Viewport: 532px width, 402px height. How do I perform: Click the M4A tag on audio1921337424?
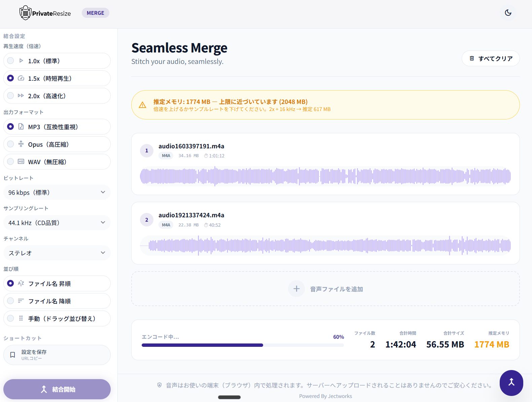tap(166, 225)
